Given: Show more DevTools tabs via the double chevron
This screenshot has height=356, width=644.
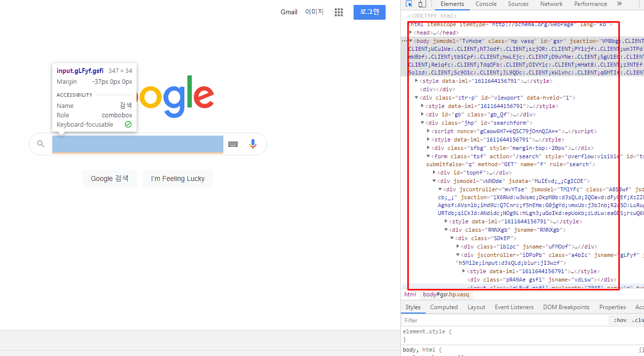Looking at the screenshot, I should tap(619, 4).
